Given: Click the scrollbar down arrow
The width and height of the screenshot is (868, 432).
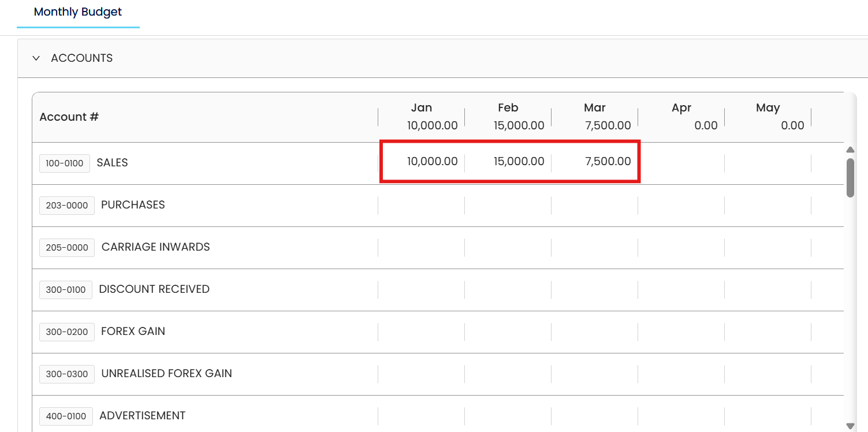Looking at the screenshot, I should click(x=850, y=426).
